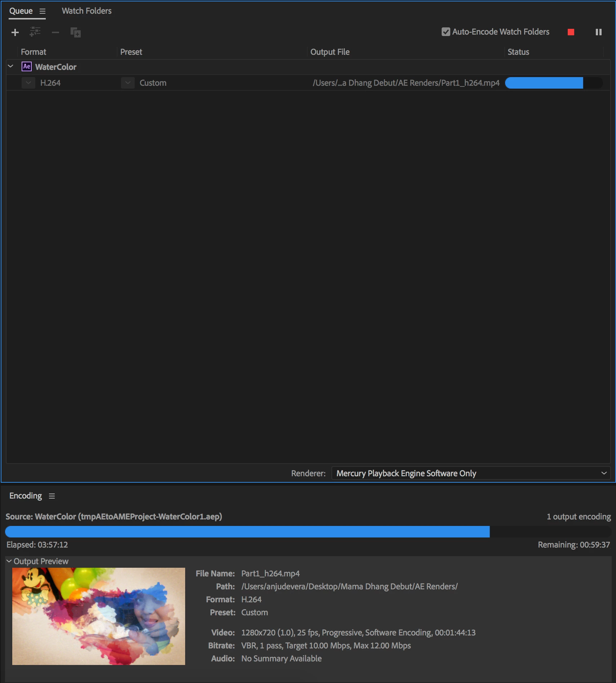Click the Preset value Custom in Encoding panel
The width and height of the screenshot is (616, 683).
click(x=255, y=612)
